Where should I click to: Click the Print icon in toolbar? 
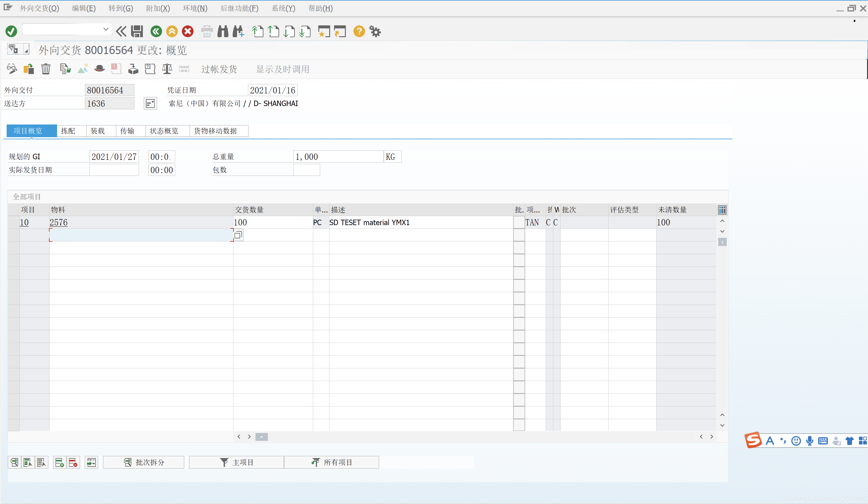(x=207, y=31)
